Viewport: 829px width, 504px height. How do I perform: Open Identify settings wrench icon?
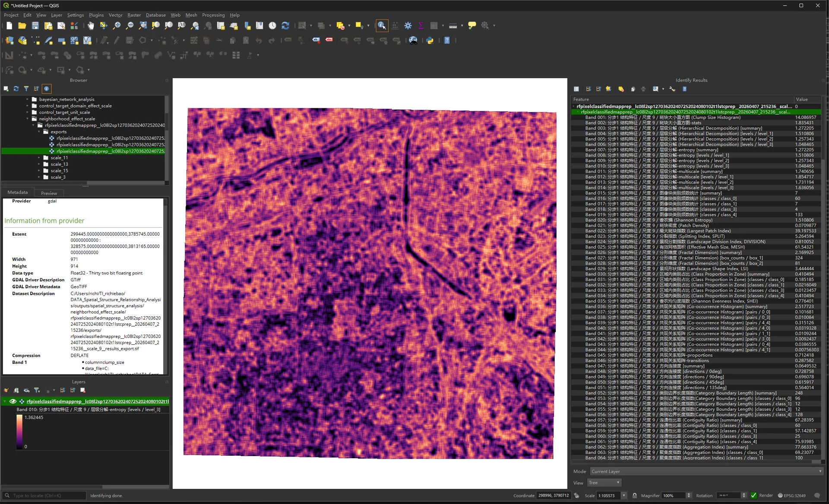[672, 89]
